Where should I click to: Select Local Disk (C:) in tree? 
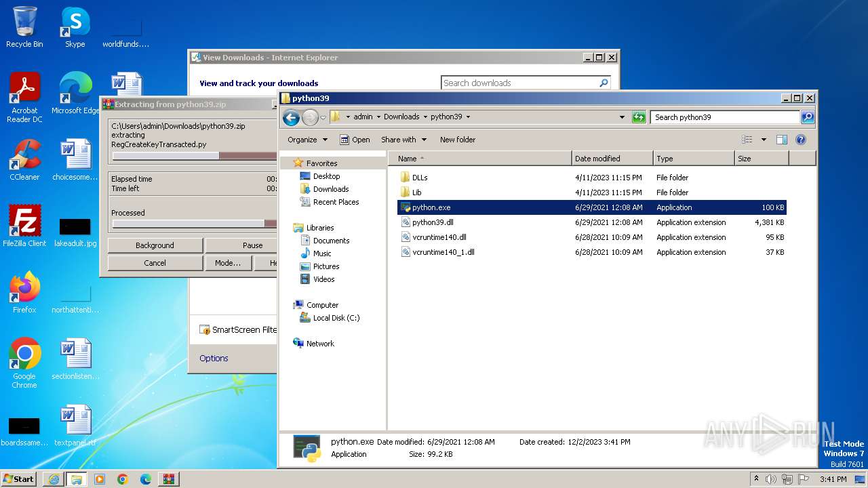click(336, 318)
